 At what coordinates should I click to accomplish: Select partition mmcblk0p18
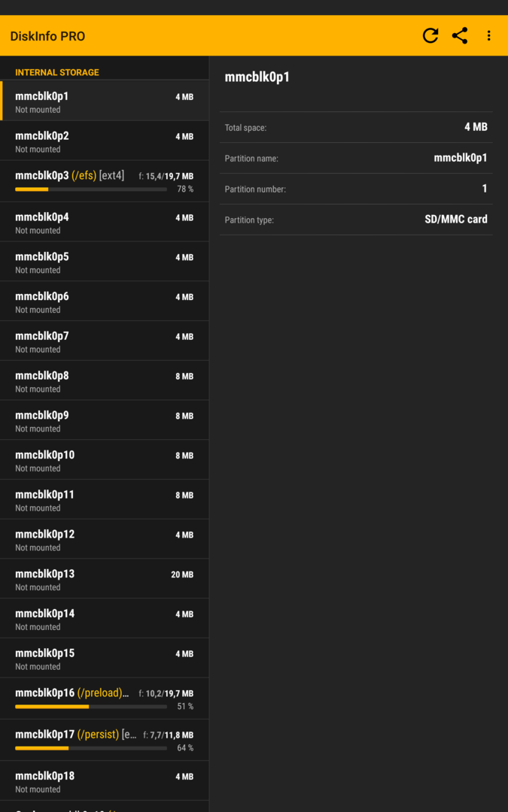pyautogui.click(x=104, y=780)
